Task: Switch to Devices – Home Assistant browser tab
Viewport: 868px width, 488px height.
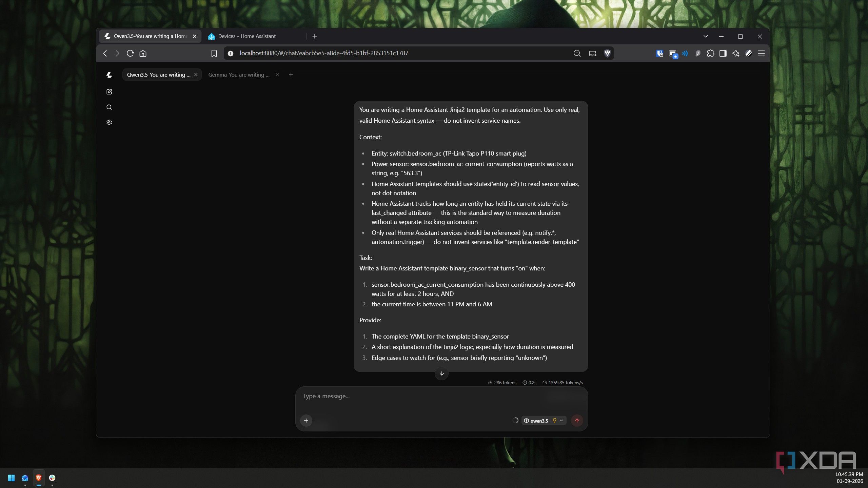Action: click(247, 36)
